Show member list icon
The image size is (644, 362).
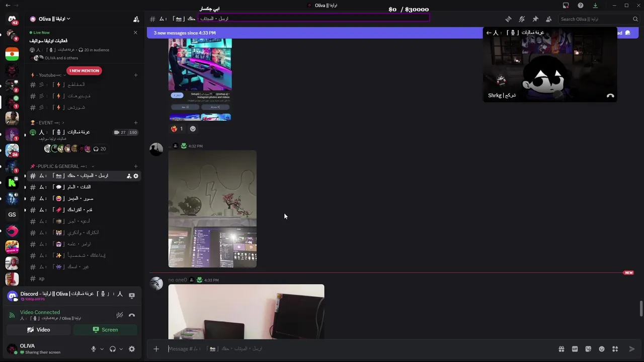[549, 19]
